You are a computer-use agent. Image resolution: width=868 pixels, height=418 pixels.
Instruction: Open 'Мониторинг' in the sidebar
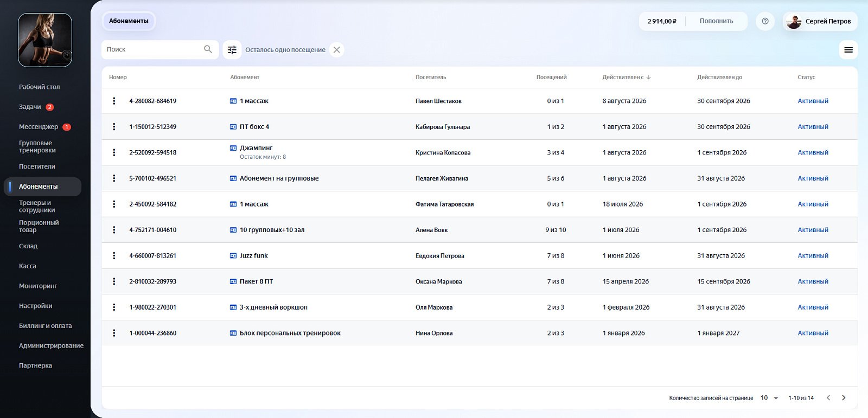pyautogui.click(x=38, y=286)
